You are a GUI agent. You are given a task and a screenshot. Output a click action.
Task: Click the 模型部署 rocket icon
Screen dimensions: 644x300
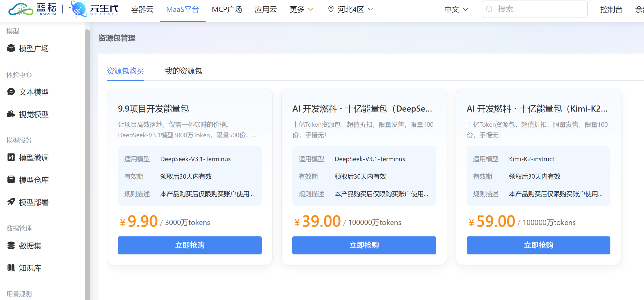click(x=11, y=202)
